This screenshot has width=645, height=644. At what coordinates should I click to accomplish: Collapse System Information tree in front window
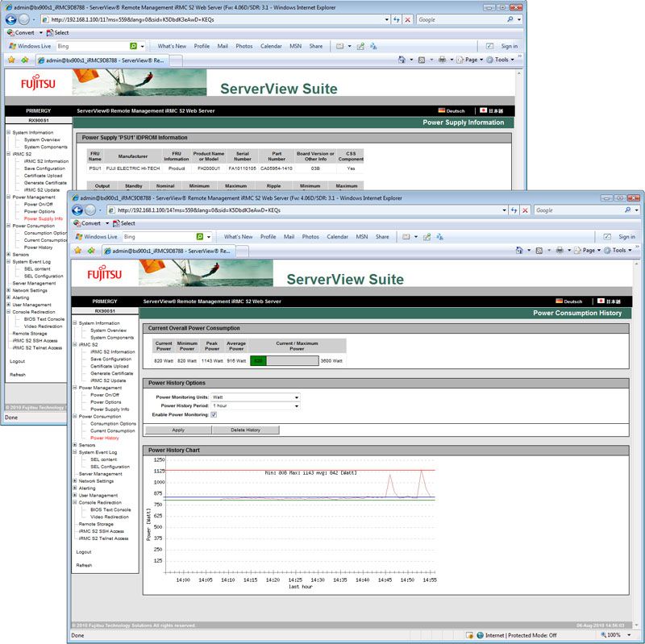click(x=75, y=323)
